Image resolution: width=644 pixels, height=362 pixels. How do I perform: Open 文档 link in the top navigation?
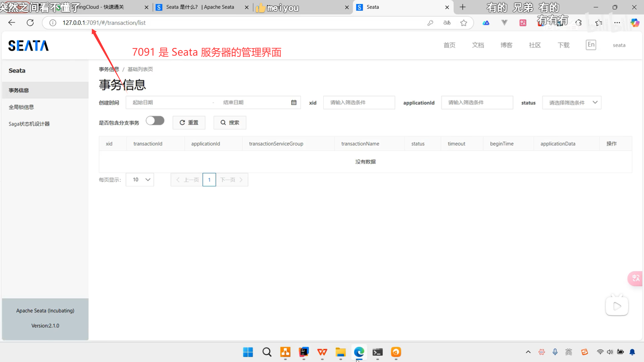coord(478,45)
